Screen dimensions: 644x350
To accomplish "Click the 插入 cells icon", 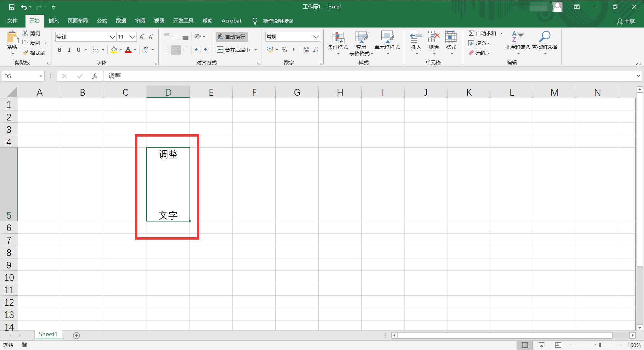I will (416, 37).
